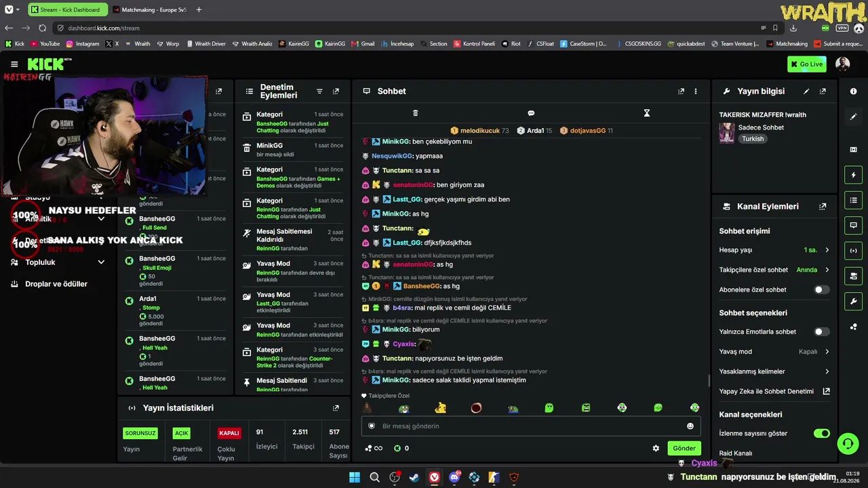
Task: Click the Gönder send button
Action: 684,448
